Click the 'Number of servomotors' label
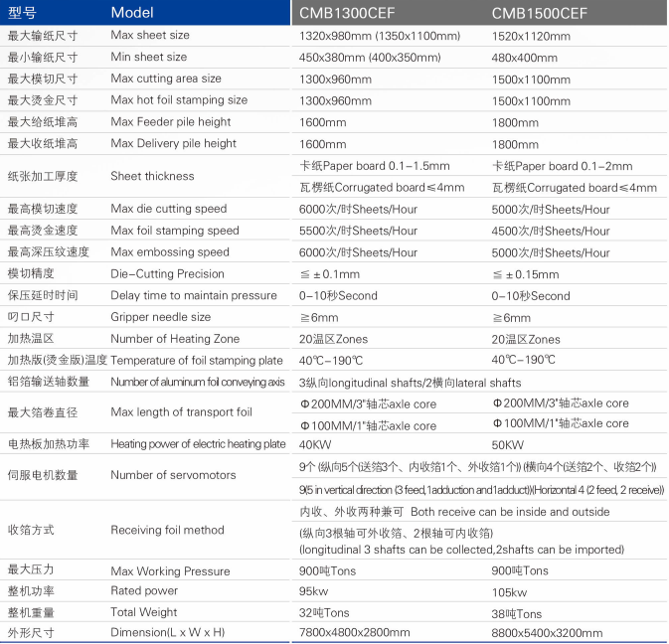This screenshot has height=644, width=669. (173, 475)
